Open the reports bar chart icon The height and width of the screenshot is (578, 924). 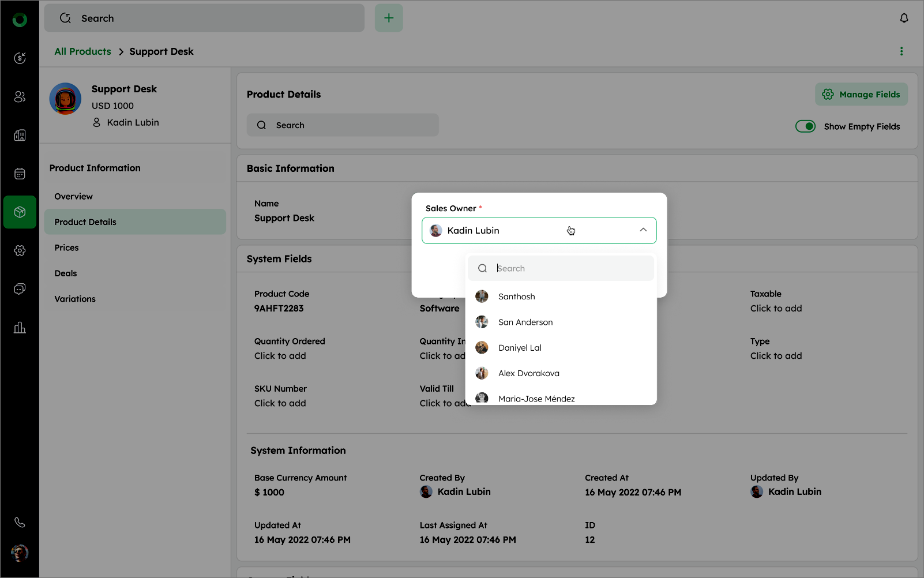(x=20, y=328)
